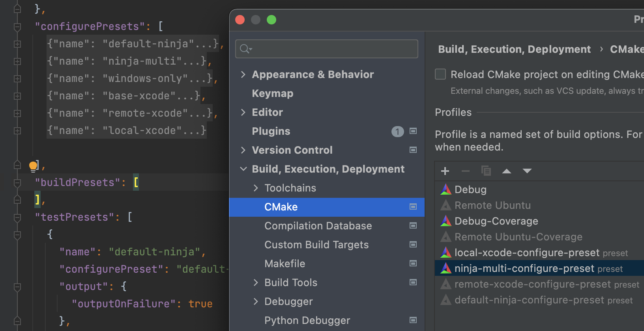The height and width of the screenshot is (331, 644).
Task: Click project-level icon next to Compilation Database
Action: 413,225
